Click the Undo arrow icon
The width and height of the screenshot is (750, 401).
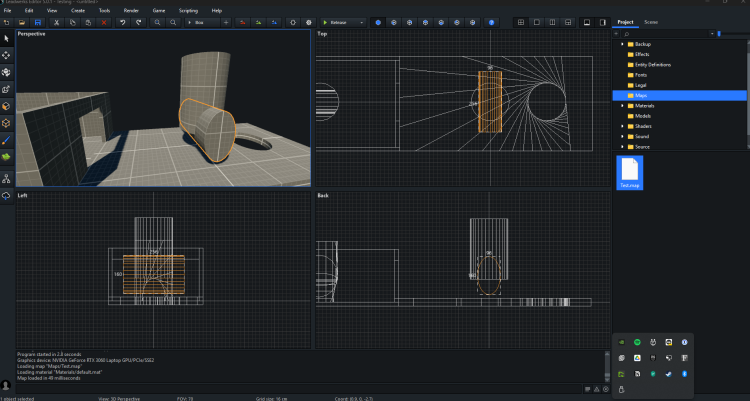[122, 21]
